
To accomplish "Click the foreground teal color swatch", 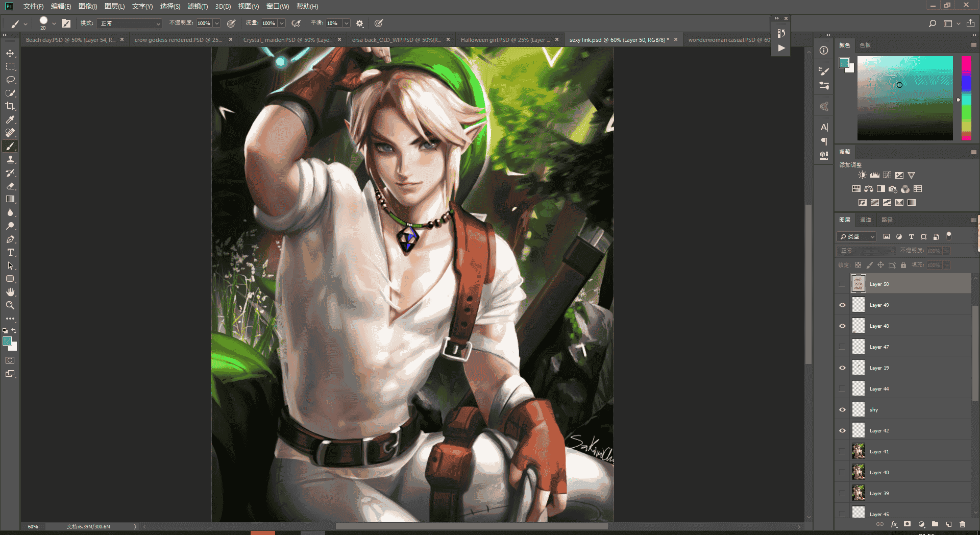I will (x=7, y=342).
